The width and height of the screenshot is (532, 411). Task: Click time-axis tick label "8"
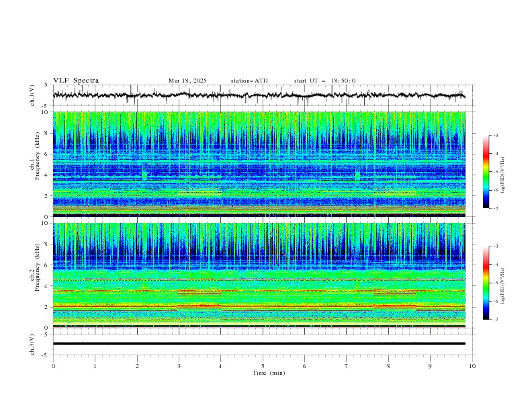coord(388,366)
